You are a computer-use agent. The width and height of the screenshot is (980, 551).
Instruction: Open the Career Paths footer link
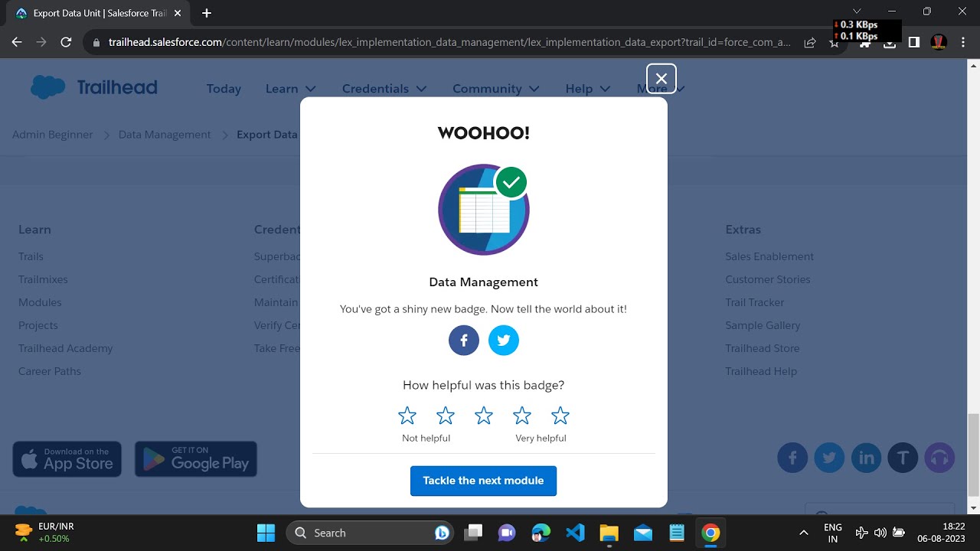50,371
